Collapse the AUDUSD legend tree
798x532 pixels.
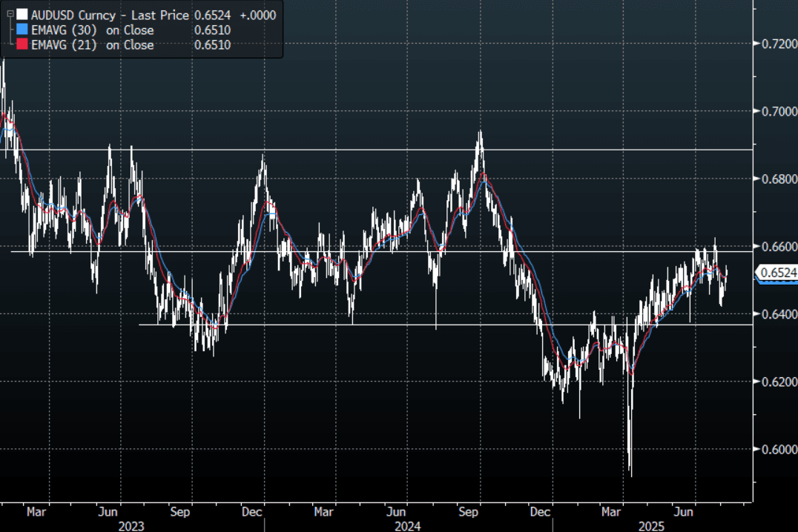pyautogui.click(x=10, y=14)
